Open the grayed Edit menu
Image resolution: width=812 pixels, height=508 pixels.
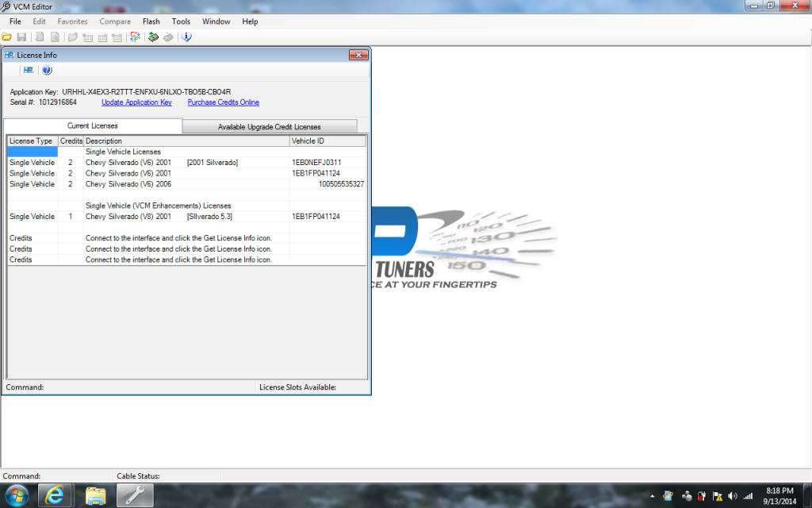[40, 21]
